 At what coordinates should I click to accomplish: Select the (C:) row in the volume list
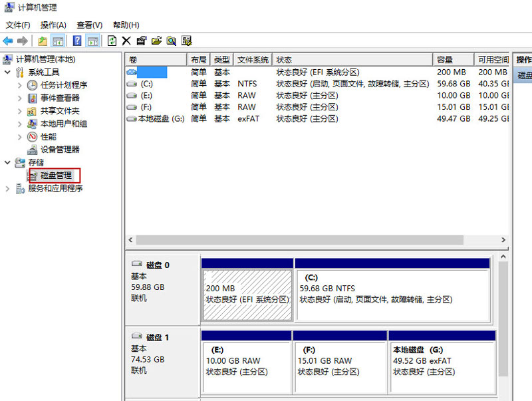317,84
